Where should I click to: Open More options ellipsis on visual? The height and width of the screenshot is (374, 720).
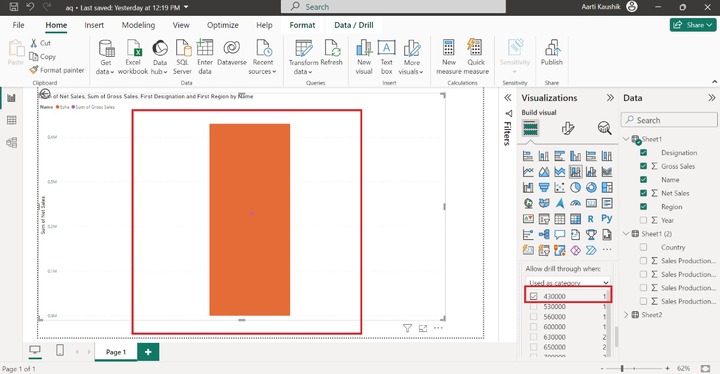pyautogui.click(x=439, y=328)
